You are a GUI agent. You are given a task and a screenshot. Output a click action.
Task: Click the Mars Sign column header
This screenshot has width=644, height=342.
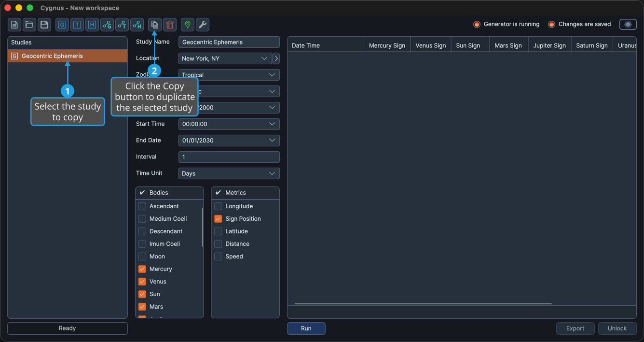tap(508, 45)
